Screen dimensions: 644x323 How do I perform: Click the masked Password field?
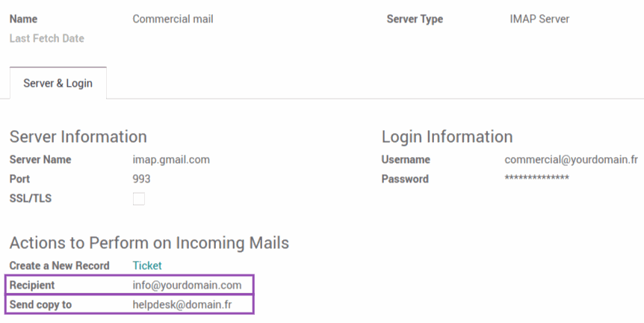point(536,178)
